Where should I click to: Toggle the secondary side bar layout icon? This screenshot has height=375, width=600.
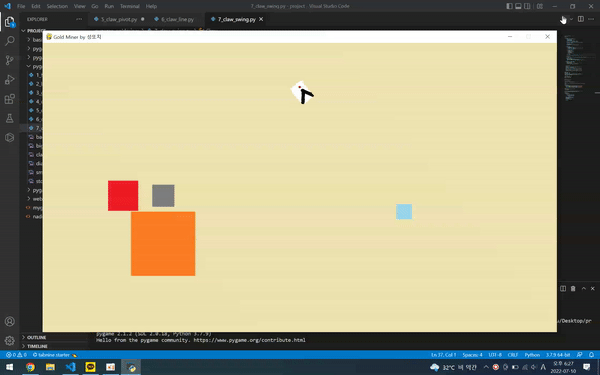[527, 6]
